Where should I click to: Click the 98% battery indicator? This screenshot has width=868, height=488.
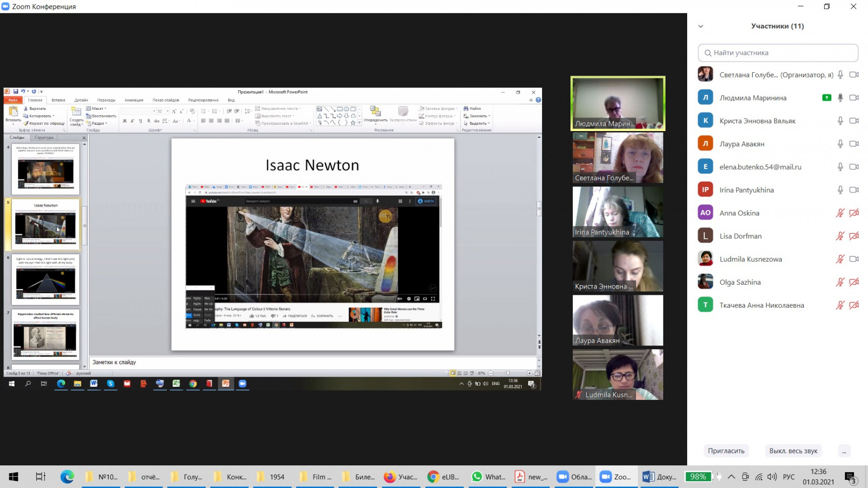point(698,477)
